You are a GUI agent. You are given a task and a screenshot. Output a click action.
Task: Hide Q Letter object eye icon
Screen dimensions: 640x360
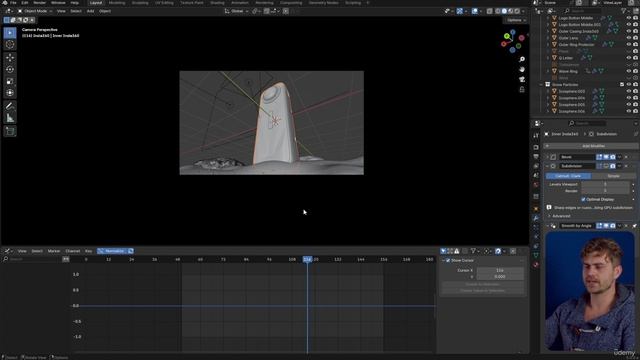[x=629, y=58]
